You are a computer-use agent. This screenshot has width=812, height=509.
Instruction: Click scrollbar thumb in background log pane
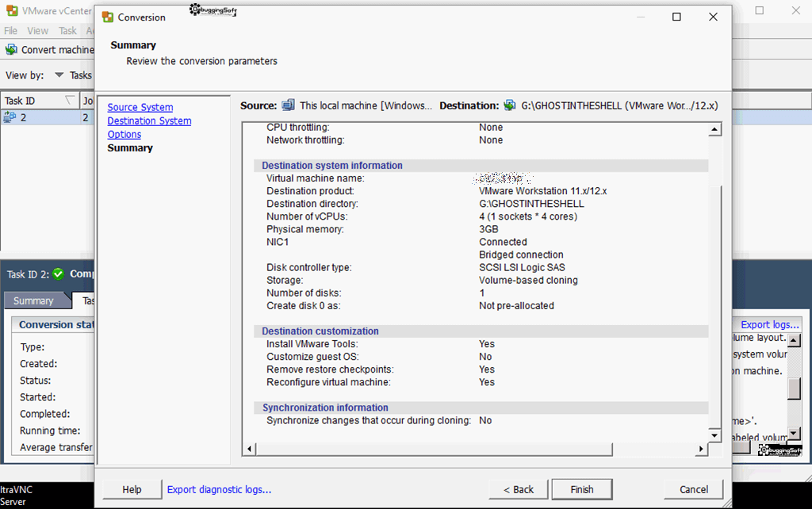[x=794, y=388]
